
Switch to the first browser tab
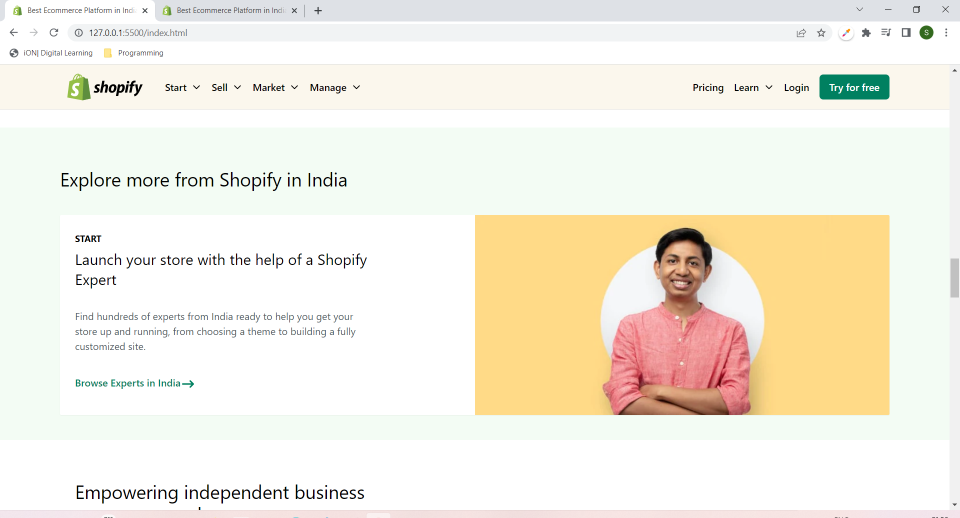[80, 10]
